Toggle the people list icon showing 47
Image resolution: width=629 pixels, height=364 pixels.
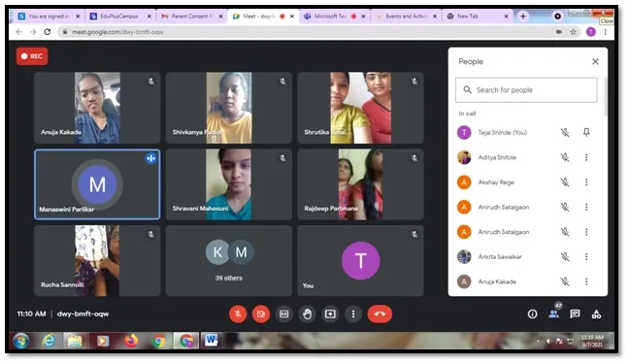[x=554, y=314]
